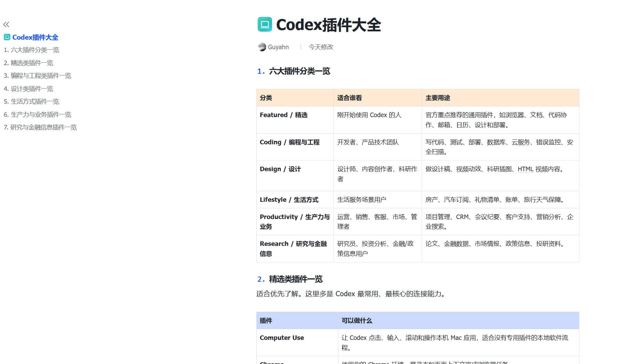This screenshot has height=364, width=640.
Task: Click the section heading 六大插件分类一览
Action: tap(299, 71)
